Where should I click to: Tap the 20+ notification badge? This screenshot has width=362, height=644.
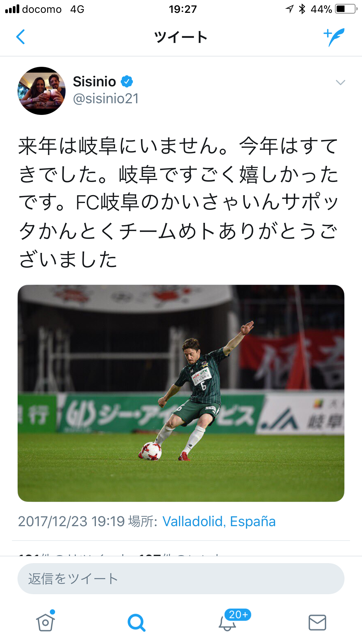[238, 615]
